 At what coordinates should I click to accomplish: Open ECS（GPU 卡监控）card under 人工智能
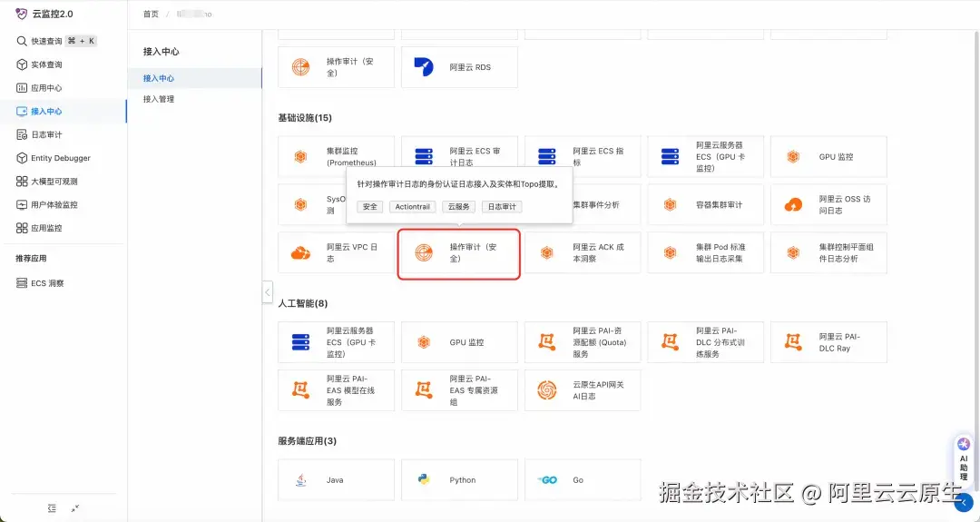(x=337, y=342)
